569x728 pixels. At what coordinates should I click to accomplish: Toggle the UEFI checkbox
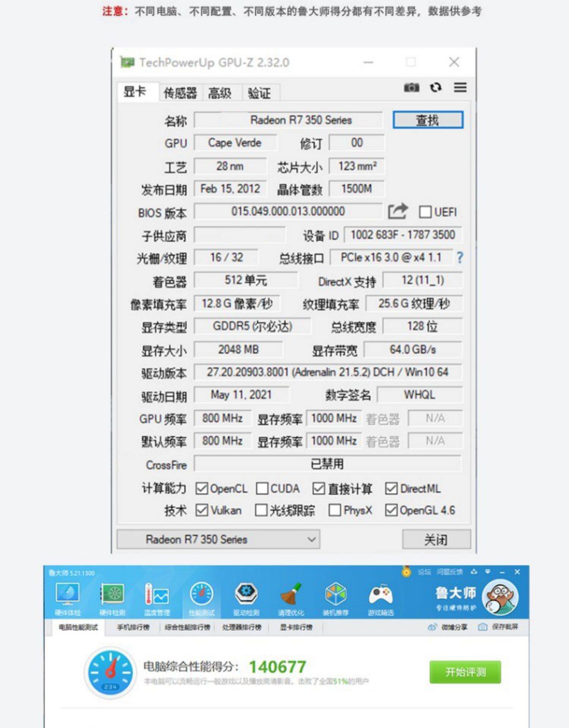[x=425, y=212]
